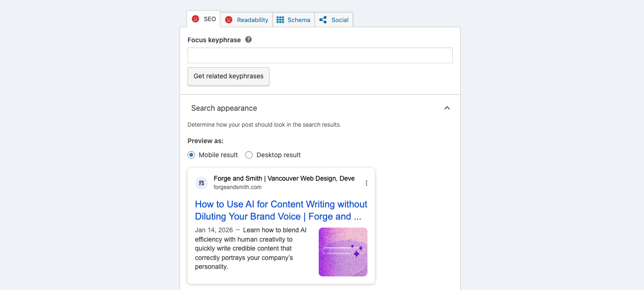
Task: Click the blue grid icon beside Schema
Action: 280,20
